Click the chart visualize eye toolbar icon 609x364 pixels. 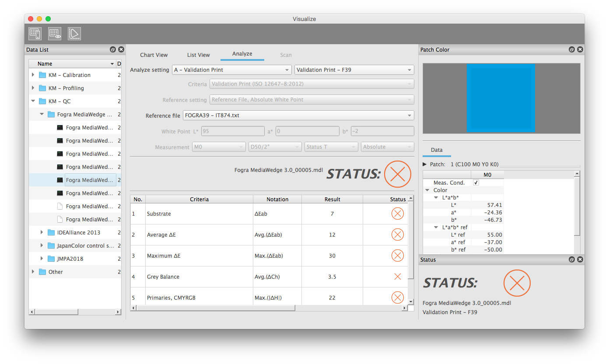coord(55,34)
